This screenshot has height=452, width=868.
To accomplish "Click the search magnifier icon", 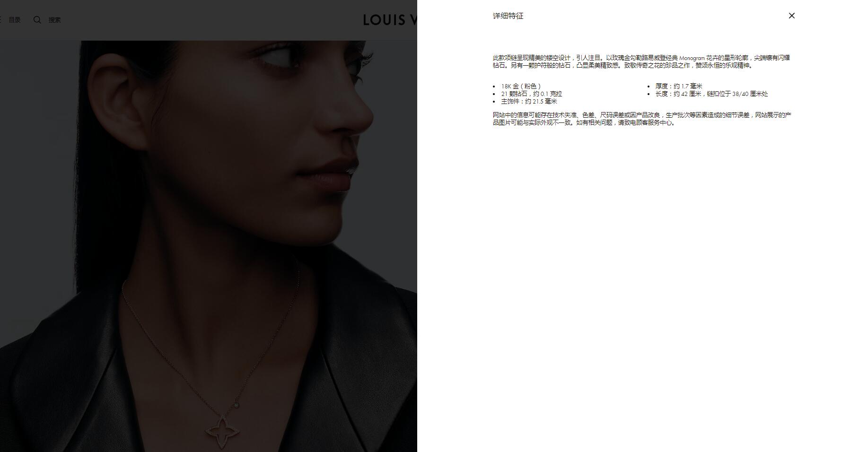I will pyautogui.click(x=37, y=19).
